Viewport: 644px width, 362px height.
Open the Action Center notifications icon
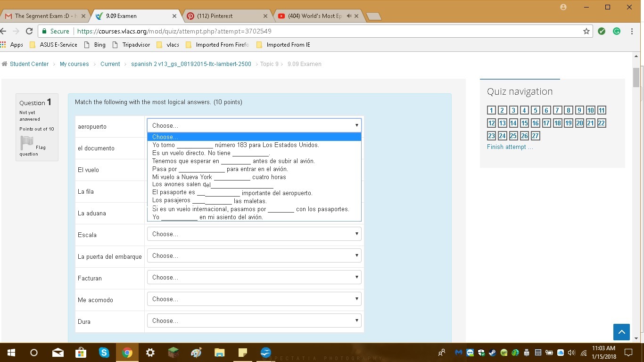point(628,353)
